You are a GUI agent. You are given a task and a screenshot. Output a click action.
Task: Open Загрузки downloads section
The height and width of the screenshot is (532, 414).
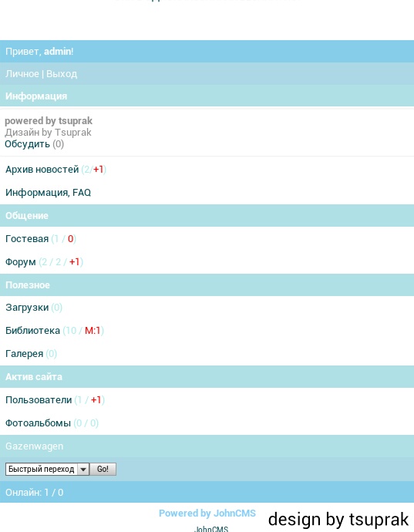click(27, 308)
